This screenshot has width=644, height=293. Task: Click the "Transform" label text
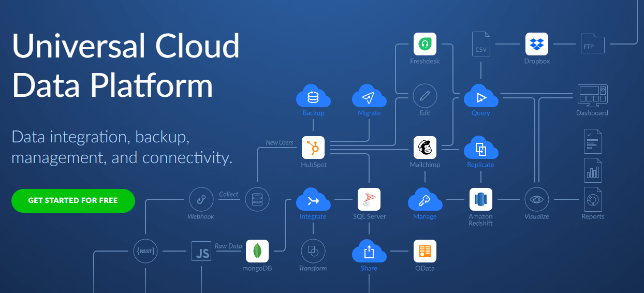click(x=313, y=268)
